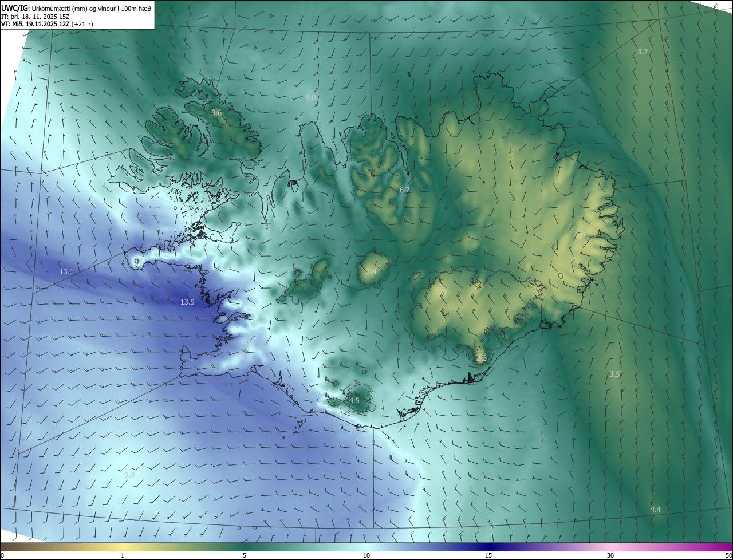Click the 30 tick label on the color scale
Image resolution: width=733 pixels, height=560 pixels.
(610, 556)
